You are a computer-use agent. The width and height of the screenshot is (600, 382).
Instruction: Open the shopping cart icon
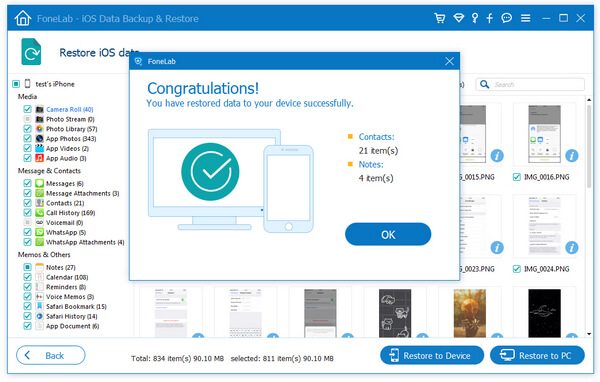[x=440, y=18]
